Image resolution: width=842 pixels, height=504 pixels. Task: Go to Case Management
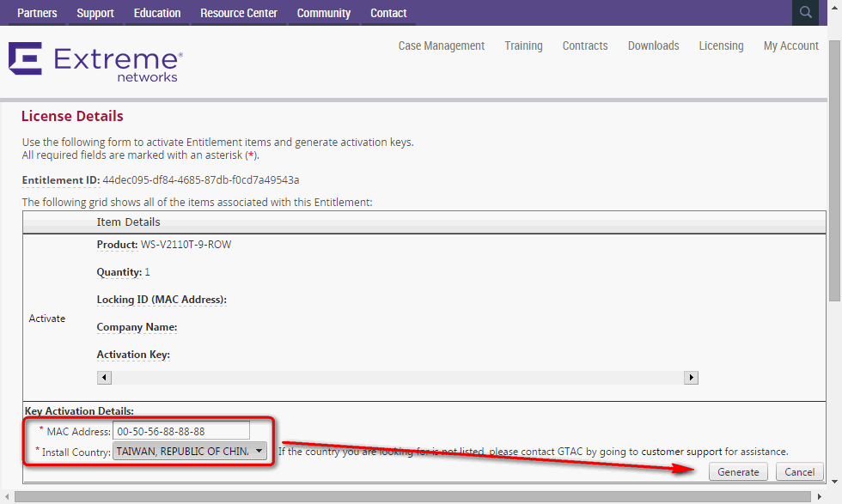pos(442,46)
